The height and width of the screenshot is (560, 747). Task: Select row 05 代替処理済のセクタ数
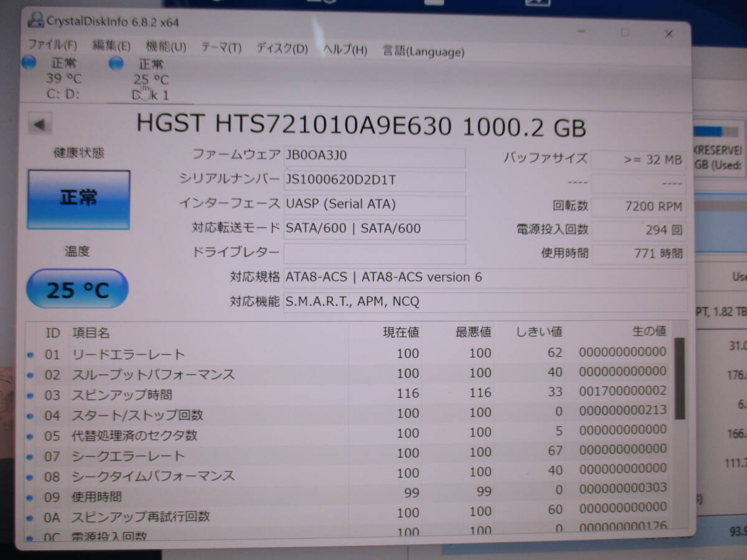[x=349, y=434]
